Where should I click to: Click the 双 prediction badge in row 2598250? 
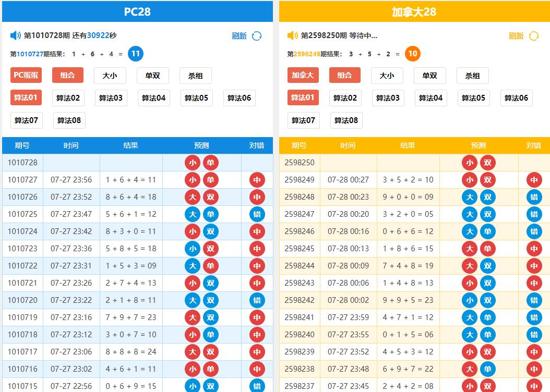click(x=487, y=163)
